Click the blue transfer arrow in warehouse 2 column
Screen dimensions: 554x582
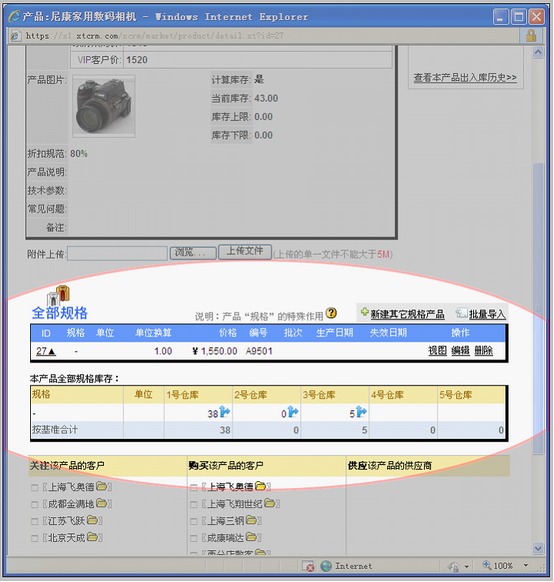(293, 412)
